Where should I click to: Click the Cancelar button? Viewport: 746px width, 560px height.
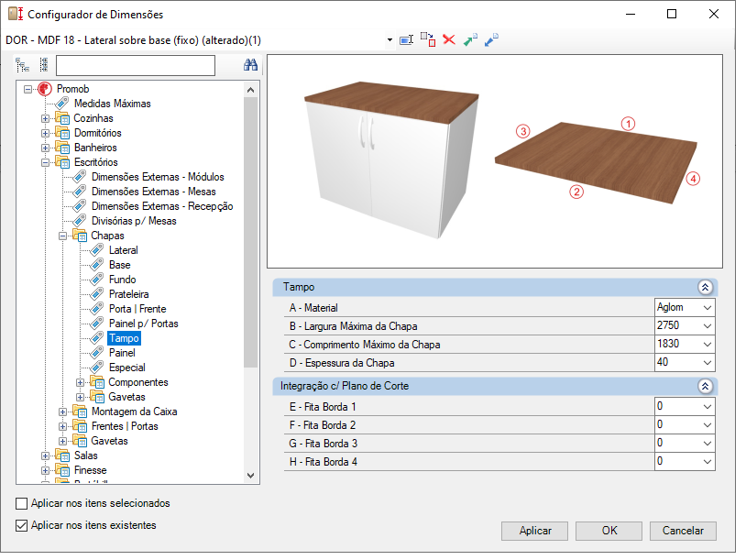click(x=683, y=531)
